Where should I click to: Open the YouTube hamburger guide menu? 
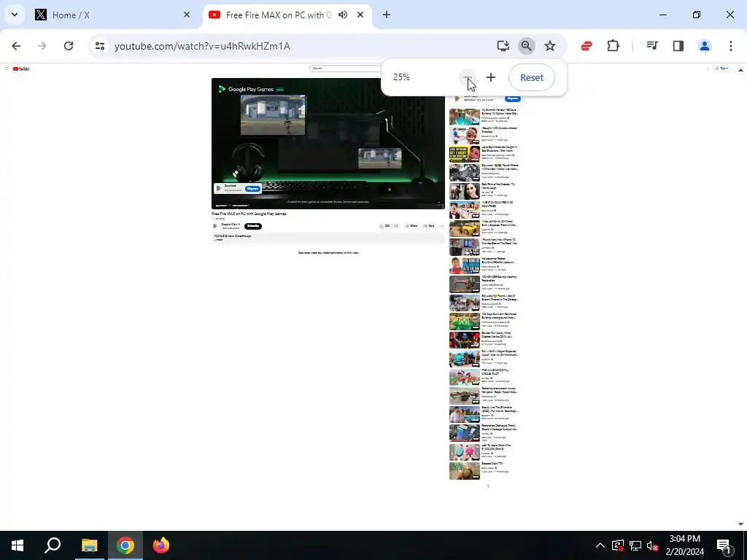(x=6, y=69)
